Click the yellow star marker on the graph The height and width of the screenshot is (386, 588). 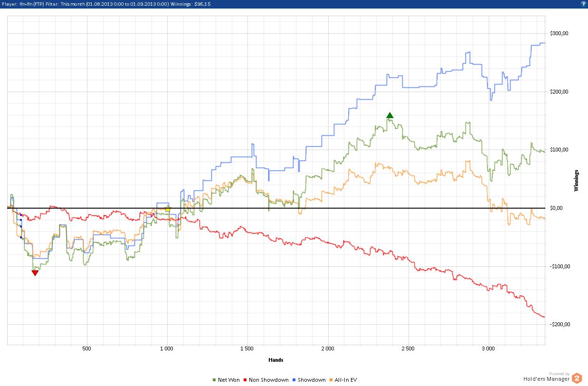pyautogui.click(x=167, y=208)
